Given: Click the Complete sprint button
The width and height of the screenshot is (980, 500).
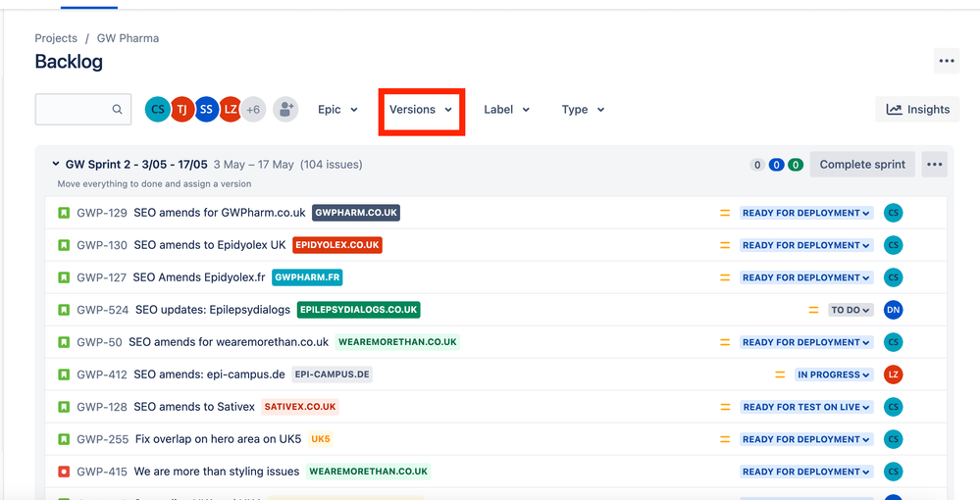Looking at the screenshot, I should point(862,165).
